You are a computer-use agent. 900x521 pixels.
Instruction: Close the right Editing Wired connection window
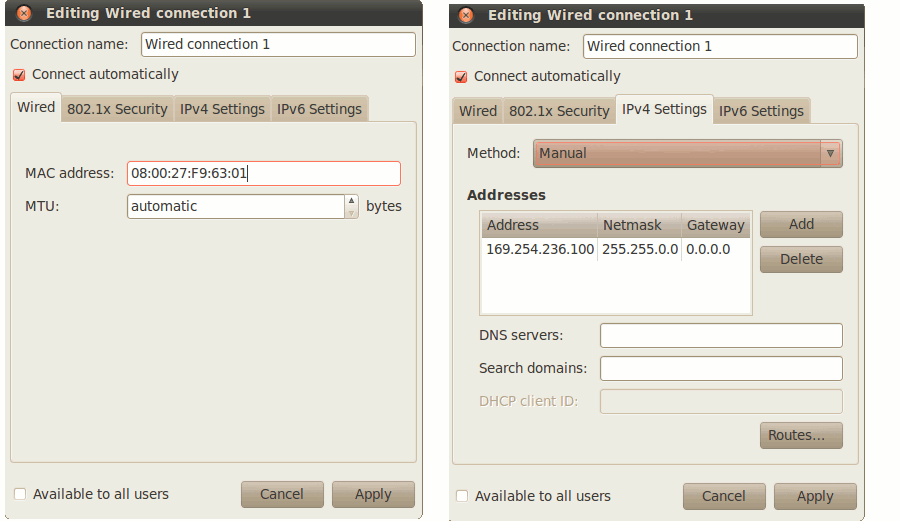466,16
